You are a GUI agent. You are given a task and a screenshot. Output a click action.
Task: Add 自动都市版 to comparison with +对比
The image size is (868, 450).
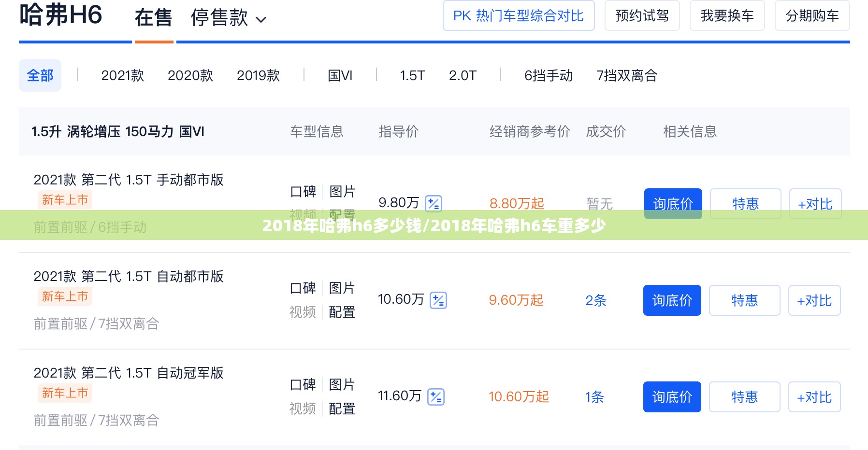tap(814, 300)
